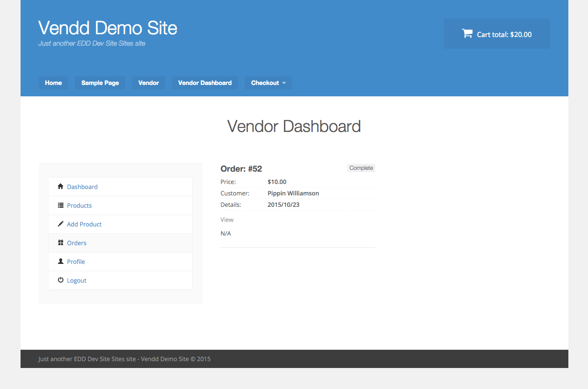Open the Home navigation item
The image size is (588, 389).
[x=53, y=83]
